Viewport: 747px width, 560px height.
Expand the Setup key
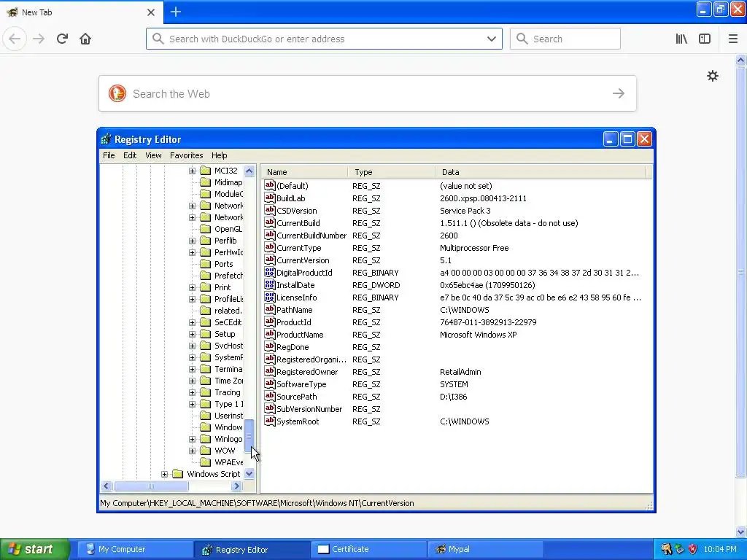coord(192,334)
